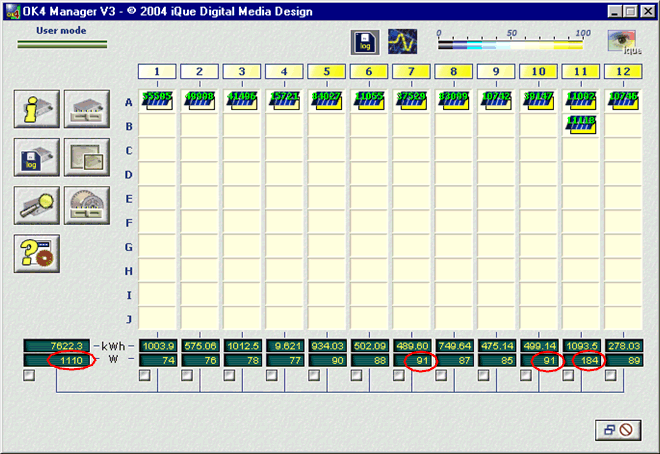660x454 pixels.
Task: Check the box under column 12
Action: click(x=611, y=376)
